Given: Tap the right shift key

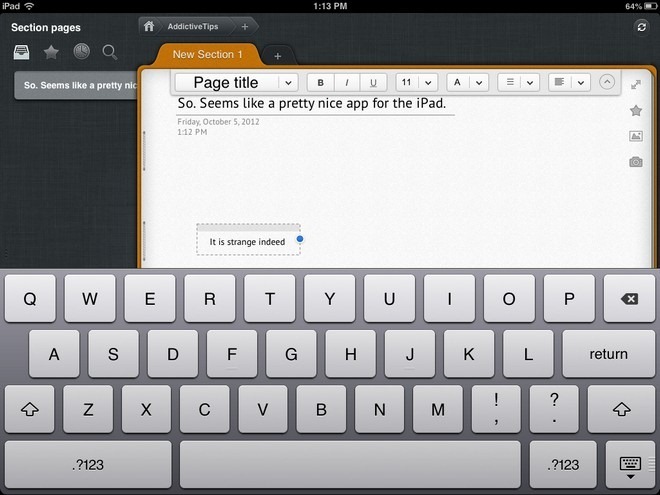Looking at the screenshot, I should tap(621, 409).
